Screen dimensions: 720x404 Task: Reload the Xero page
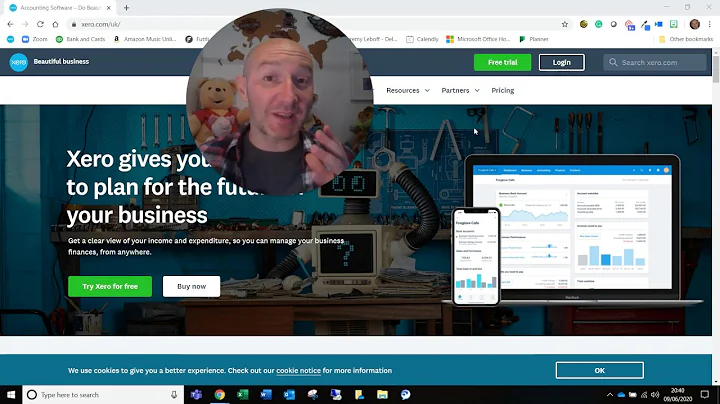point(40,24)
